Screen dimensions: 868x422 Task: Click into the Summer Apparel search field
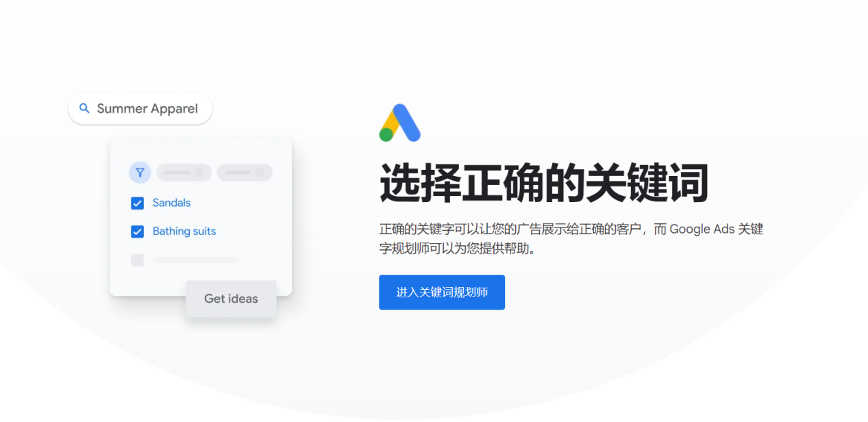pyautogui.click(x=140, y=109)
